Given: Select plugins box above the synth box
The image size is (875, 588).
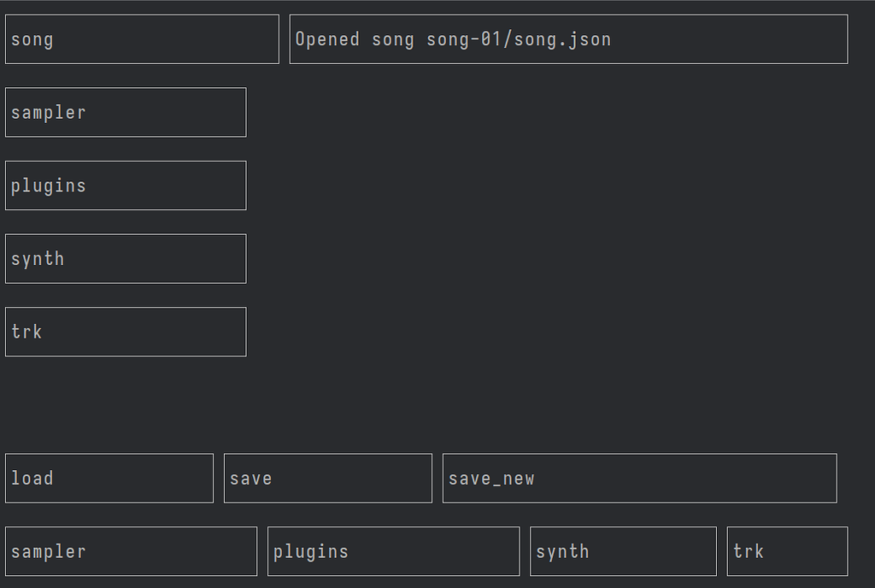Looking at the screenshot, I should (126, 185).
